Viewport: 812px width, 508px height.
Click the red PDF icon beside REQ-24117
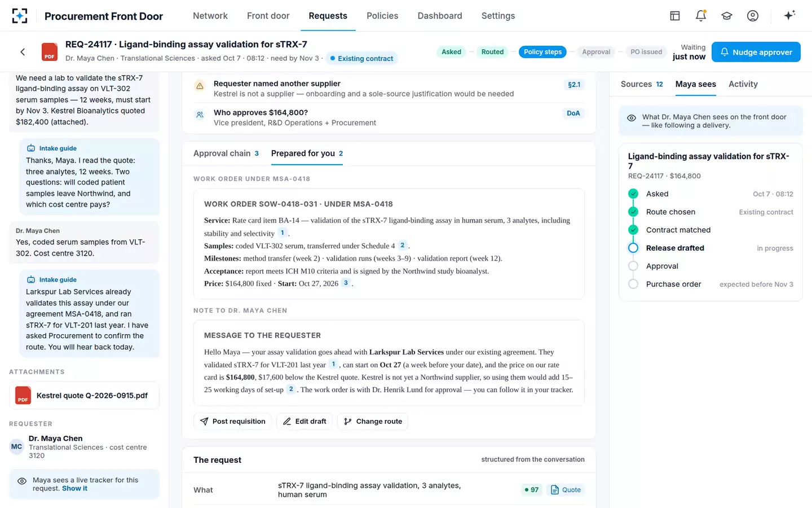50,52
